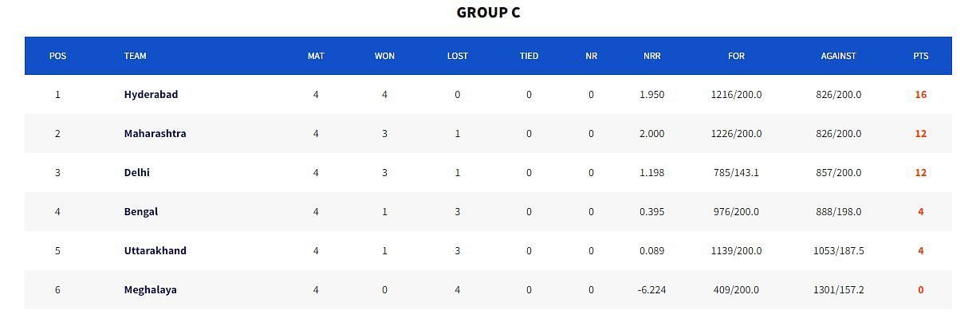Click the GROUP C heading
980x326 pixels.
pos(488,13)
